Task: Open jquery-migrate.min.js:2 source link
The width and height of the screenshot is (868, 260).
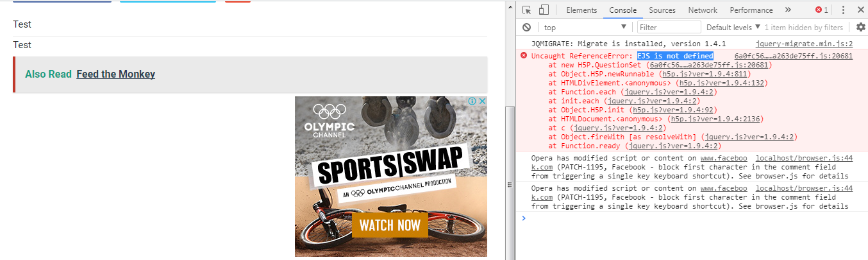Action: click(x=805, y=44)
